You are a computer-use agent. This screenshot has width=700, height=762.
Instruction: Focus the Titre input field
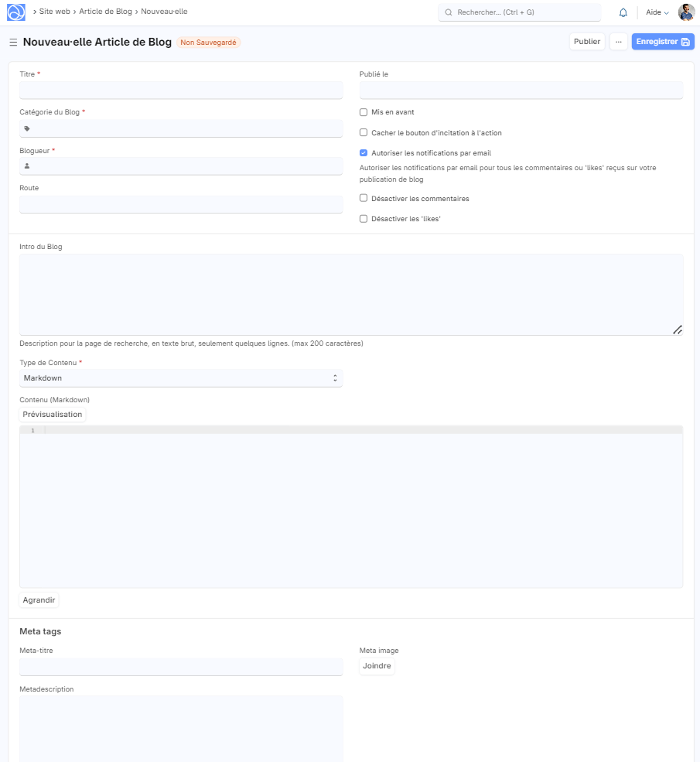(x=180, y=91)
